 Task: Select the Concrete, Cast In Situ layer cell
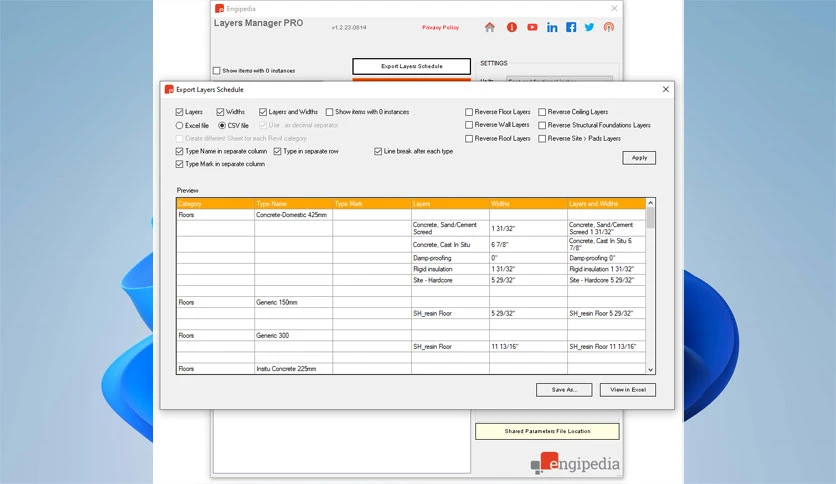(450, 245)
